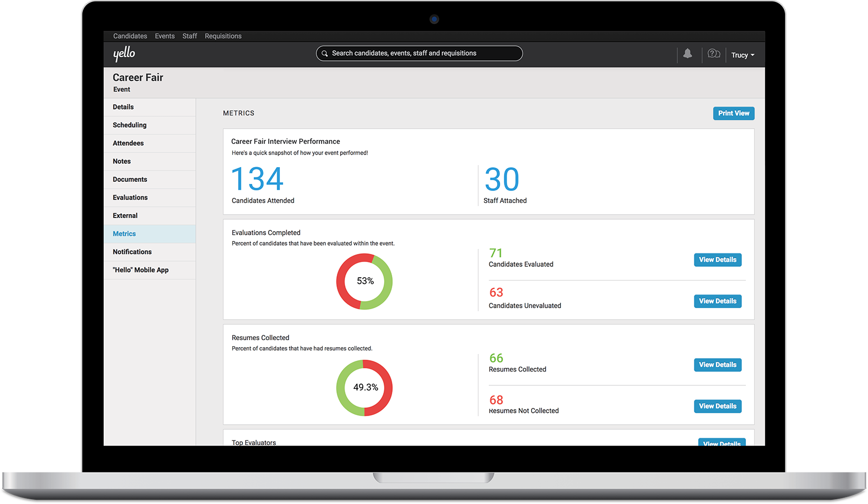This screenshot has width=868, height=504.
Task: Open the Trucy user dropdown
Action: pos(743,55)
